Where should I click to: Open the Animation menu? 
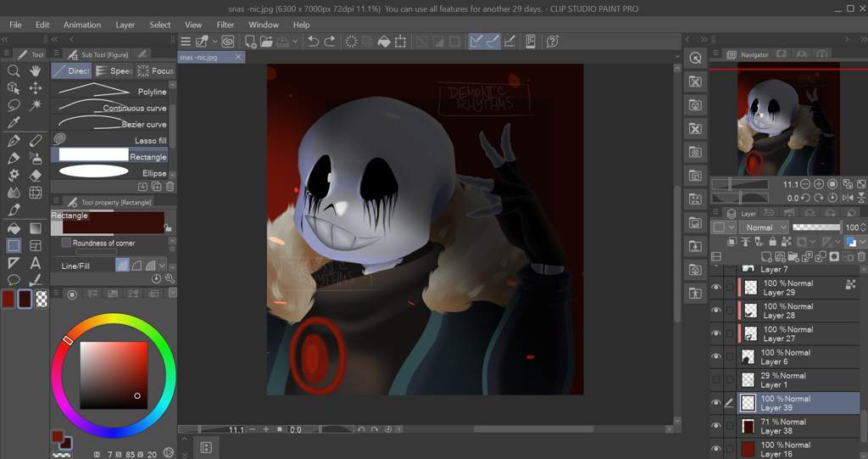(x=82, y=25)
